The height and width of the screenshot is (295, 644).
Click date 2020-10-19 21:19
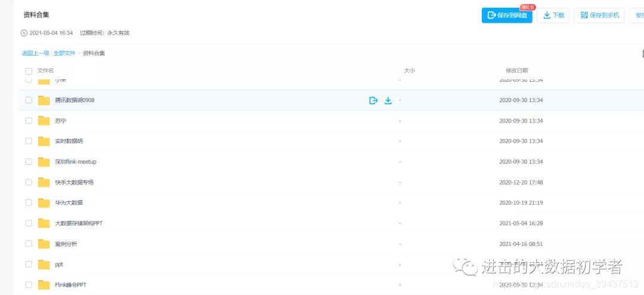(521, 203)
